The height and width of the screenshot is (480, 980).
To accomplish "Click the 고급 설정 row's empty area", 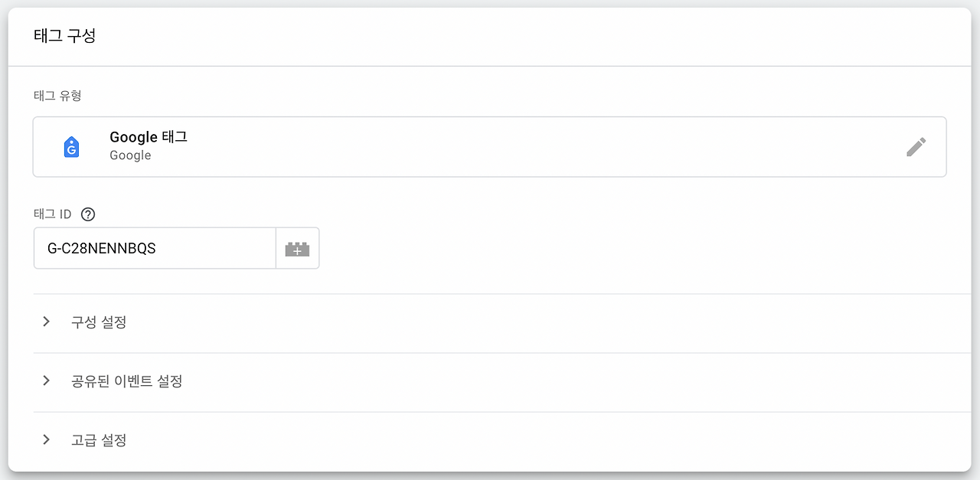I will pos(536,440).
